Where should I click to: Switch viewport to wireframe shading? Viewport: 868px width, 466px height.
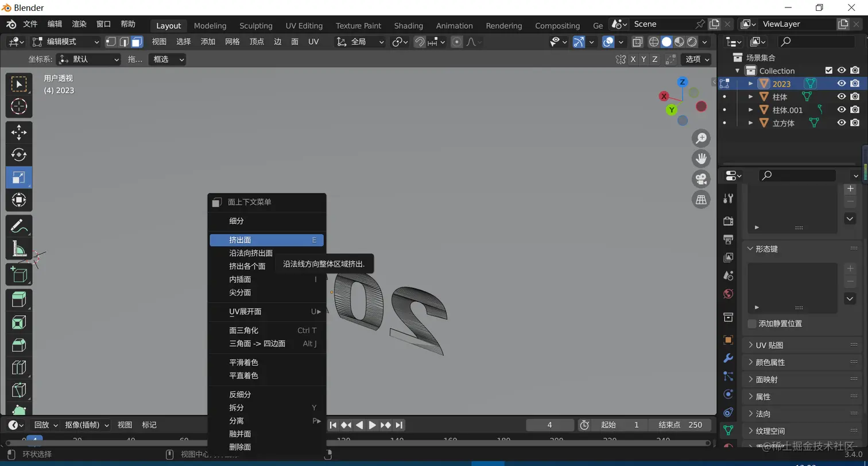654,42
